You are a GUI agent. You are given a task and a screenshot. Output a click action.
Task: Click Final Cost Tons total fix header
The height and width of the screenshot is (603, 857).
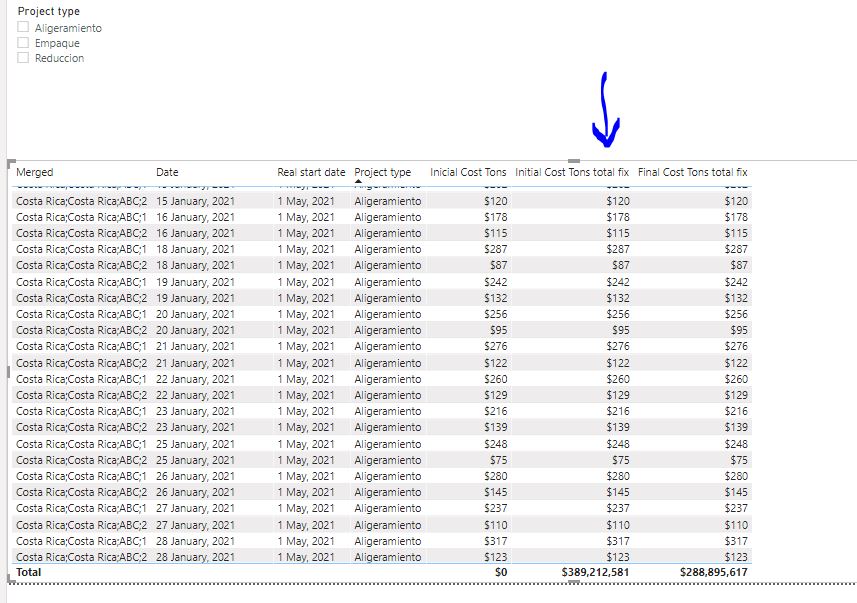coord(692,172)
